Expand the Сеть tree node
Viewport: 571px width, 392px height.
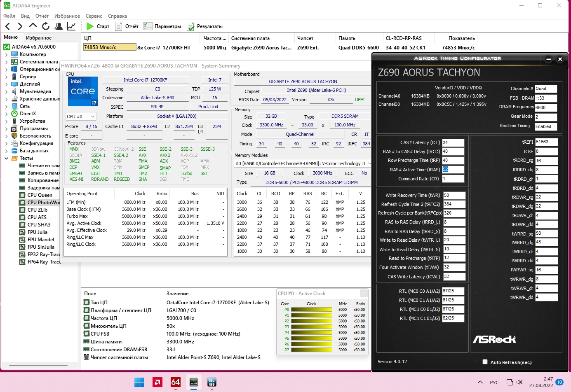tap(7, 106)
